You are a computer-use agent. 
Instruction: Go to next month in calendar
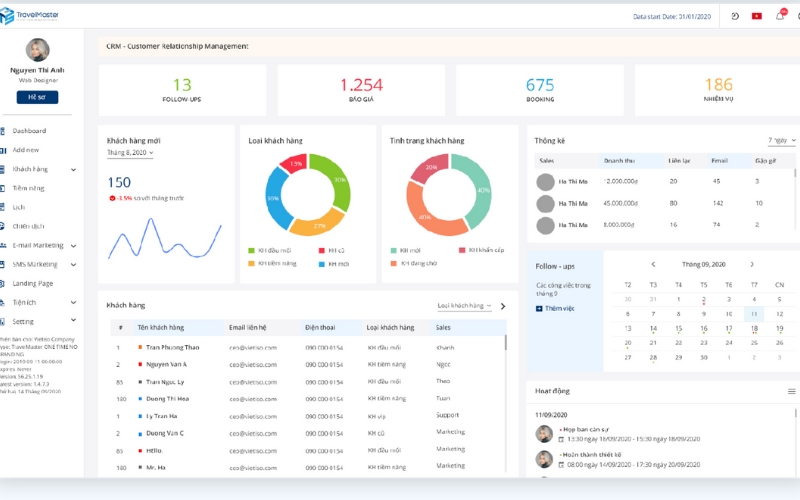pos(749,264)
